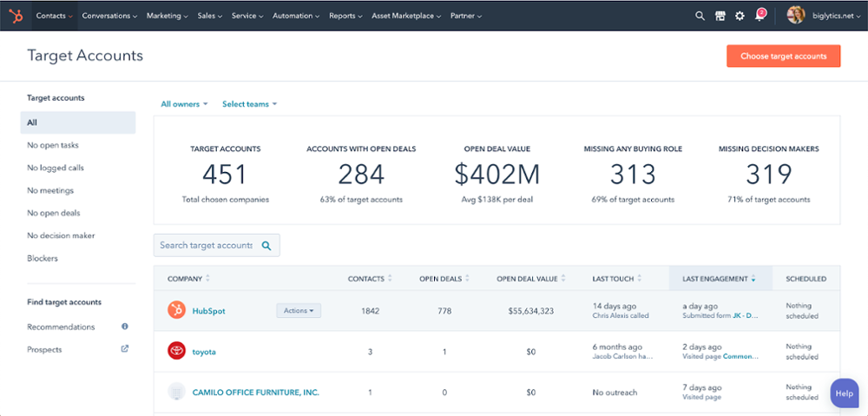This screenshot has width=868, height=416.
Task: Open the toyota company link
Action: [204, 351]
